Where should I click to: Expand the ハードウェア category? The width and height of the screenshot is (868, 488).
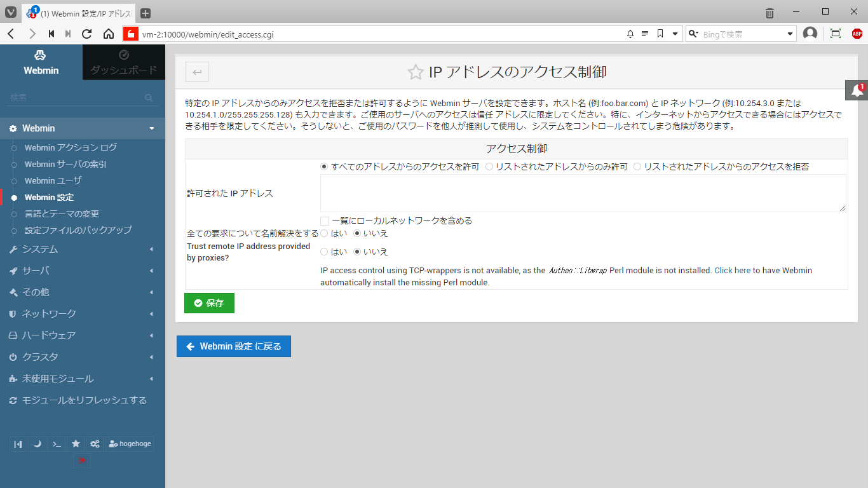click(x=83, y=335)
